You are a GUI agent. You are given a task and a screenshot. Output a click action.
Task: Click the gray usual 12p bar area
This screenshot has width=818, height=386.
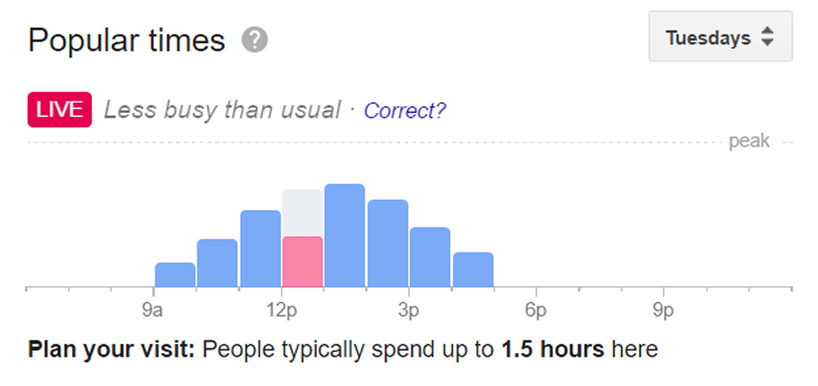pyautogui.click(x=303, y=213)
